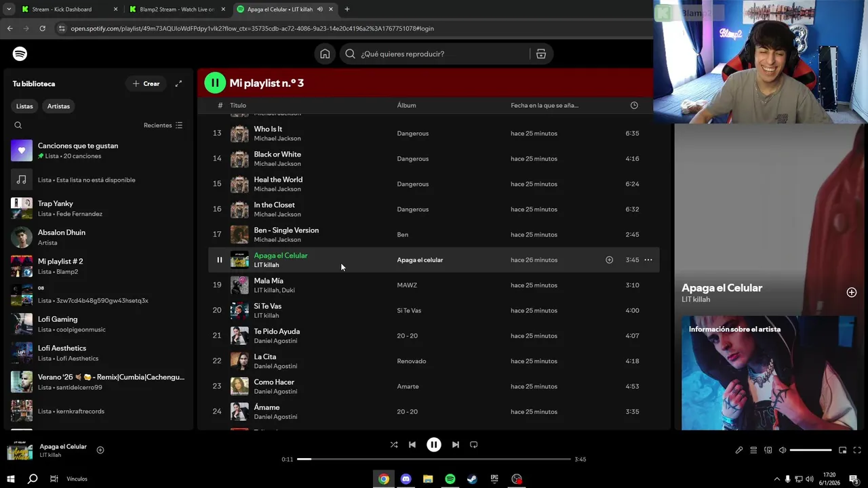Open Duki artist link in Mala Mía row
Image resolution: width=868 pixels, height=488 pixels.
point(288,290)
